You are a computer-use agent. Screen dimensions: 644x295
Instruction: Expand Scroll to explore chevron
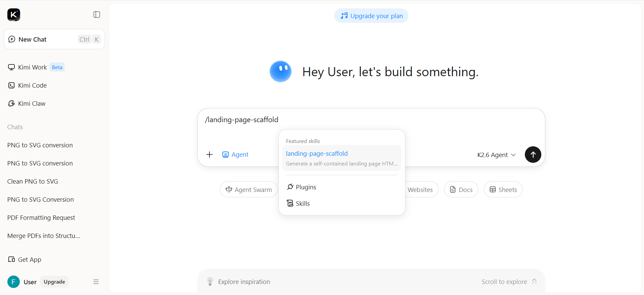pyautogui.click(x=534, y=281)
